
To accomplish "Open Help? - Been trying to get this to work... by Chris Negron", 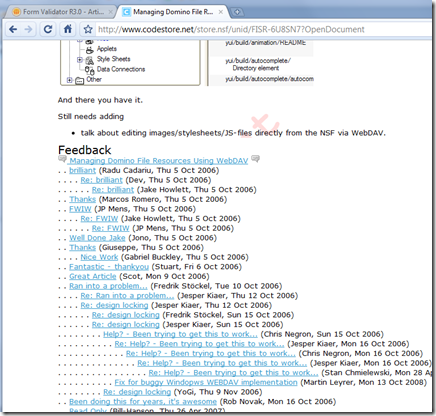I will pyautogui.click(x=180, y=334).
